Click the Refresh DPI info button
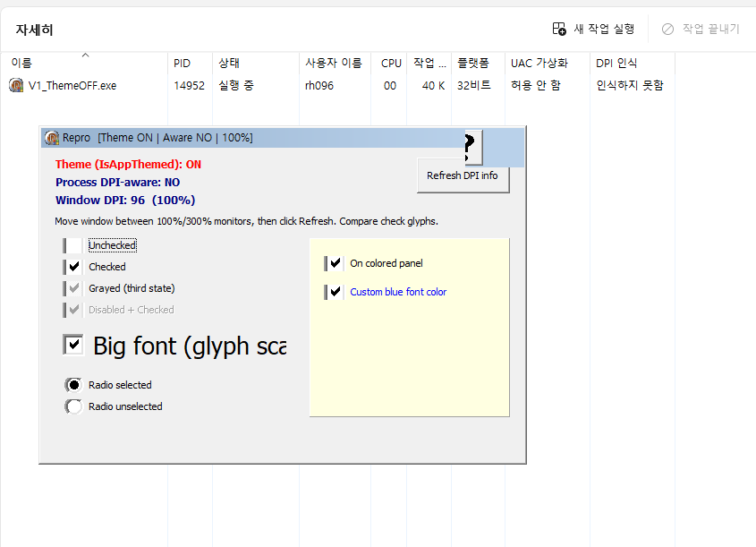 coord(463,175)
